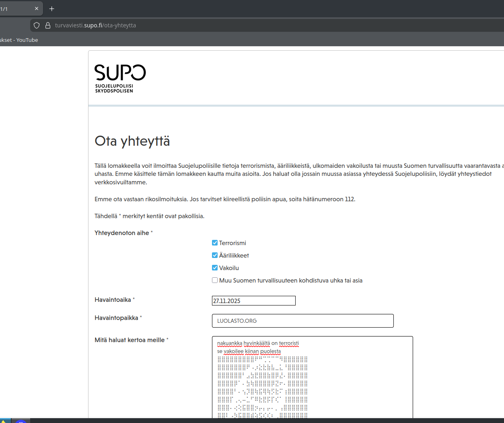
Task: Click the Havaintoaika date field
Action: coord(253,301)
